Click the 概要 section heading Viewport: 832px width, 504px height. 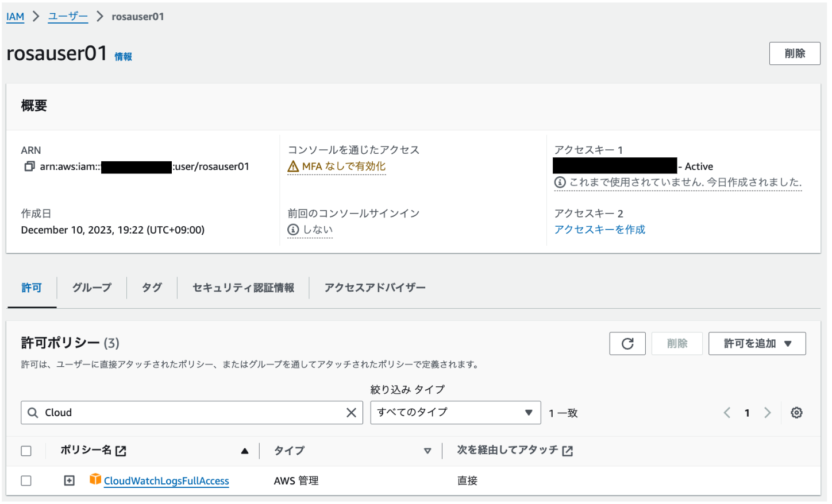click(34, 106)
